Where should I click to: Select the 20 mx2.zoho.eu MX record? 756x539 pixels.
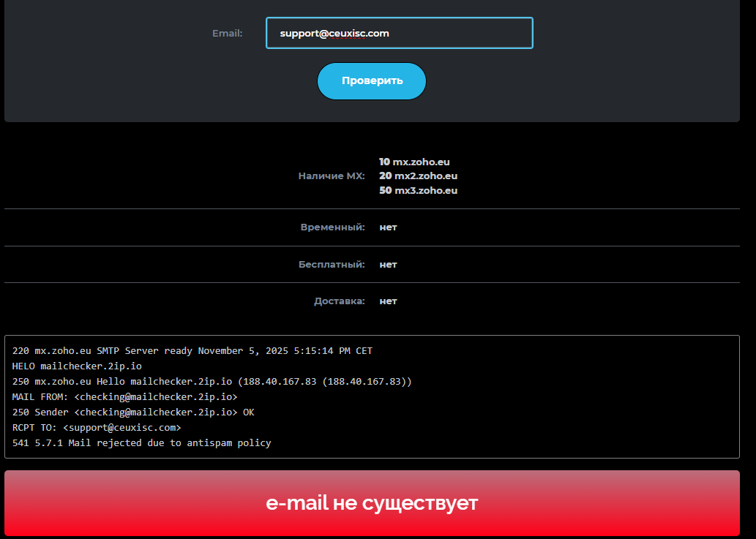click(418, 176)
